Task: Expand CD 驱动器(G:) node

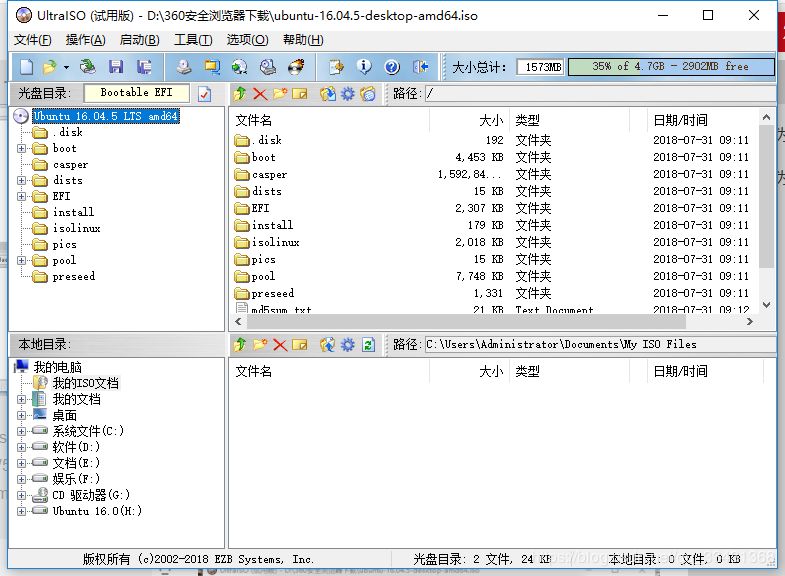Action: [x=21, y=495]
